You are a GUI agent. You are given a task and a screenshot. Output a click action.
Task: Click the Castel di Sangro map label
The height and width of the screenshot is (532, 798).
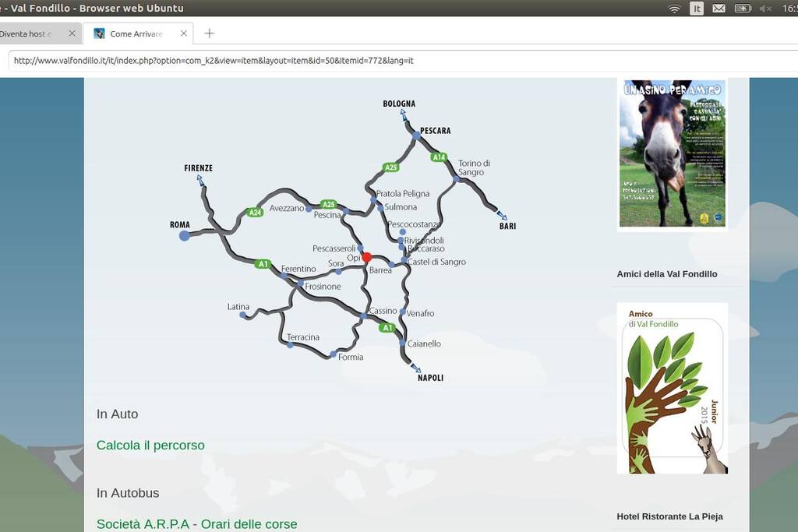click(x=436, y=262)
